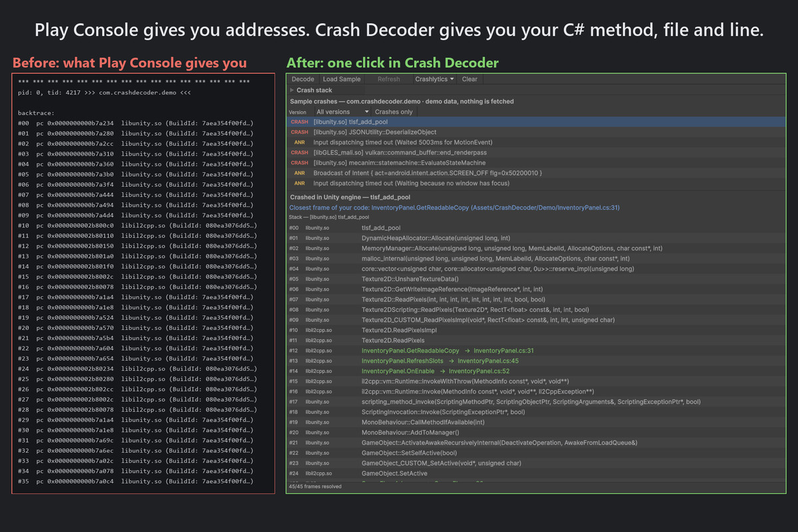
Task: Select frame malloc_internal
Action: click(537, 259)
